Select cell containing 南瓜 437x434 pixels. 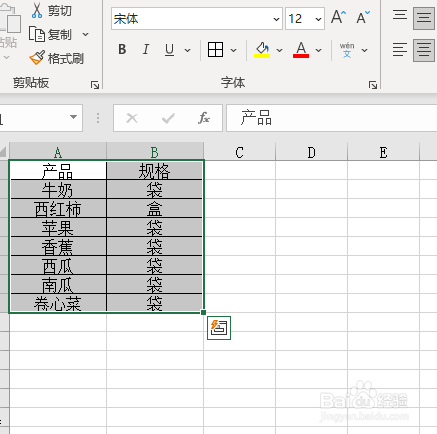point(58,284)
